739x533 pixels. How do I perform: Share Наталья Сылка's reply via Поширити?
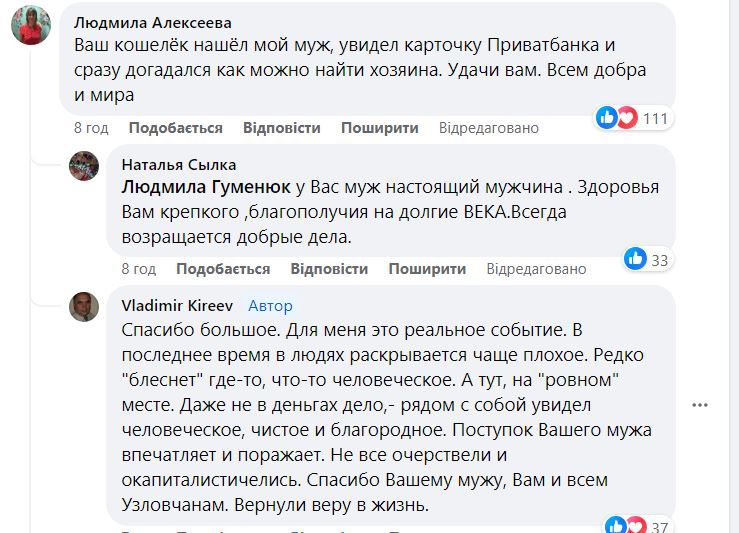click(x=427, y=269)
